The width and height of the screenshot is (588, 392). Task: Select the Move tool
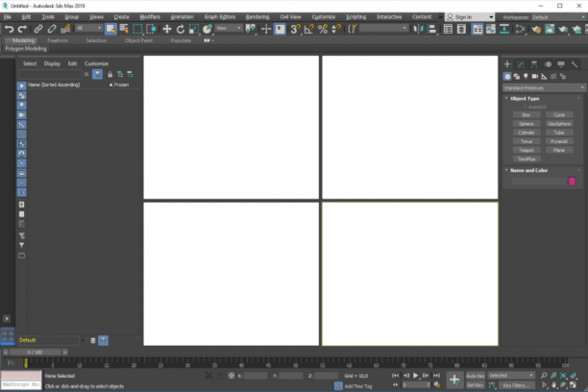167,29
